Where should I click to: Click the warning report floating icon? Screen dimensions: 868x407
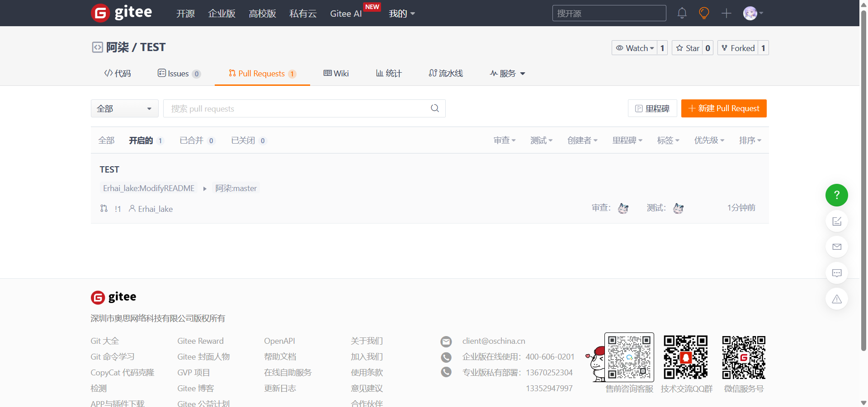point(836,299)
